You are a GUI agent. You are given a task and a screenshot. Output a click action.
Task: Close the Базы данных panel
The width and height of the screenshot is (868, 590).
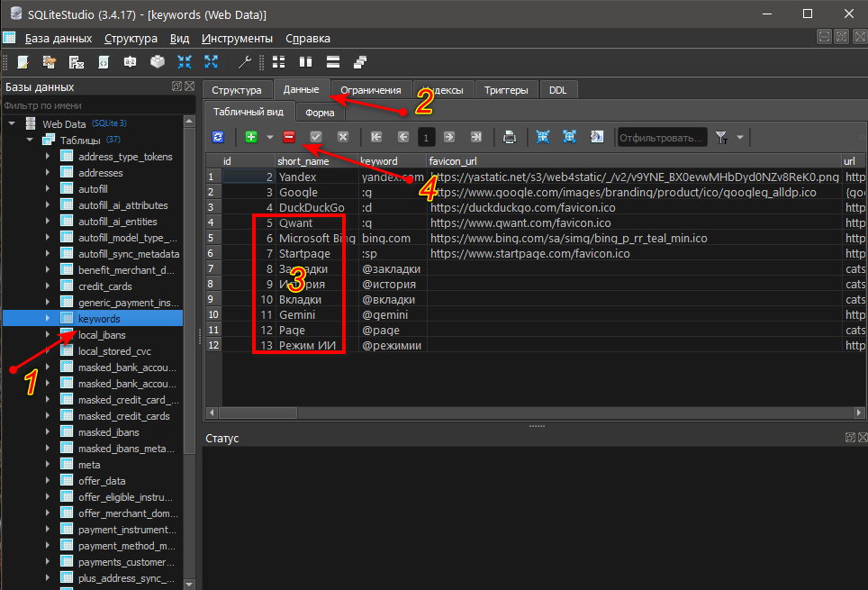pyautogui.click(x=189, y=86)
